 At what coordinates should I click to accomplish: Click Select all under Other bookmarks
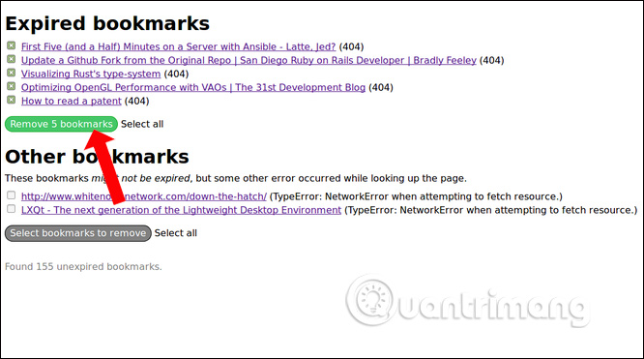coord(176,233)
